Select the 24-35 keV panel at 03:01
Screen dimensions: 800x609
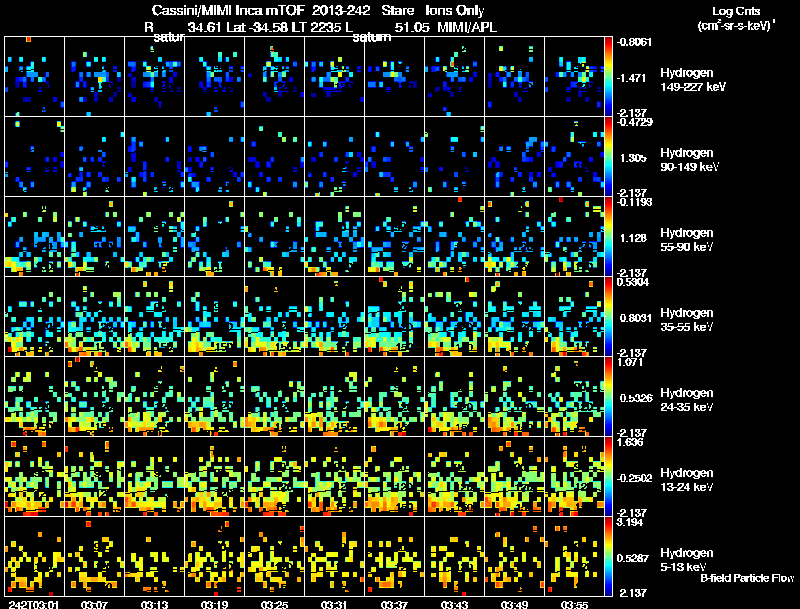coord(34,397)
